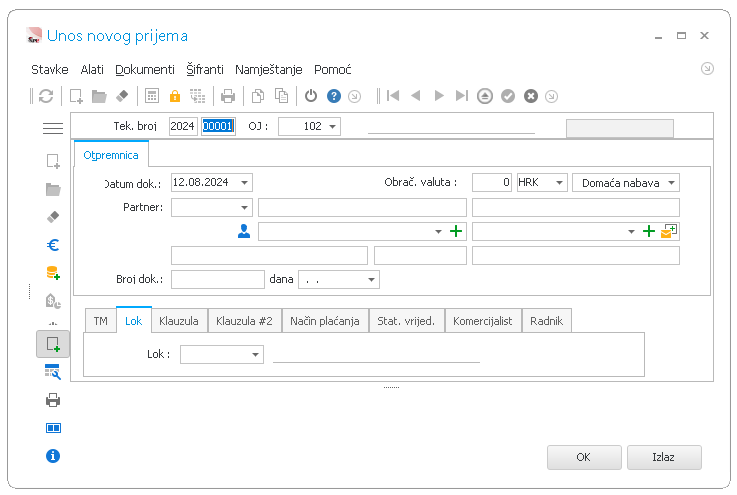This screenshot has height=495, width=737.
Task: Click the open folder toolbar icon
Action: coord(99,96)
